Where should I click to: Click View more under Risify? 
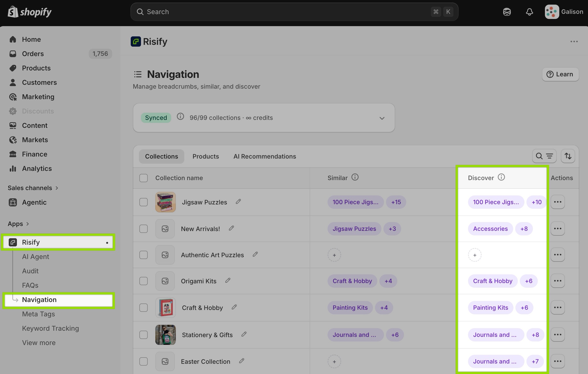point(39,343)
